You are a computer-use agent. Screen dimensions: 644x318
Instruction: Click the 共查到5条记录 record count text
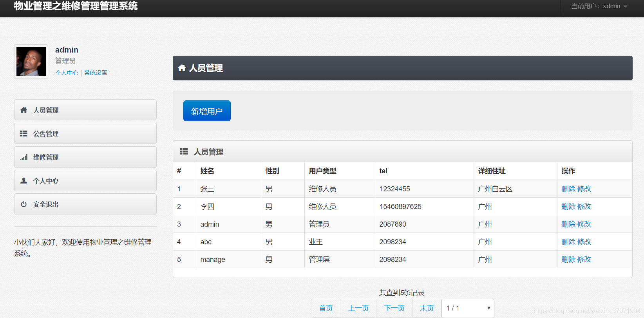[402, 293]
